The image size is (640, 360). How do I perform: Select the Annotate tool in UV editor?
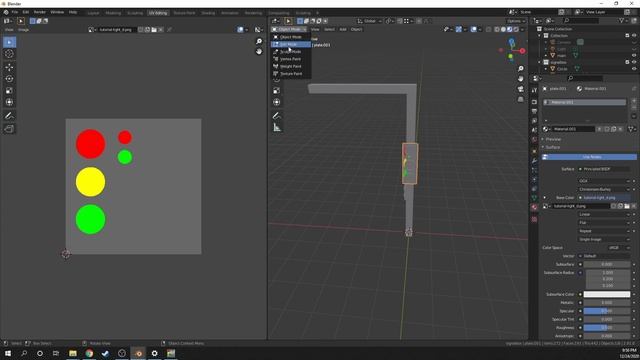9,116
